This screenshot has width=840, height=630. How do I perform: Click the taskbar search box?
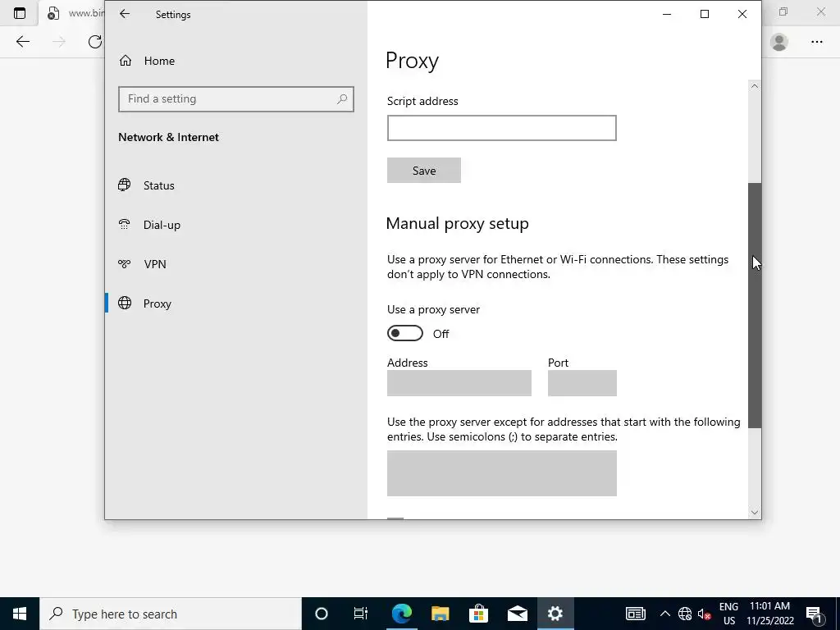(x=171, y=614)
